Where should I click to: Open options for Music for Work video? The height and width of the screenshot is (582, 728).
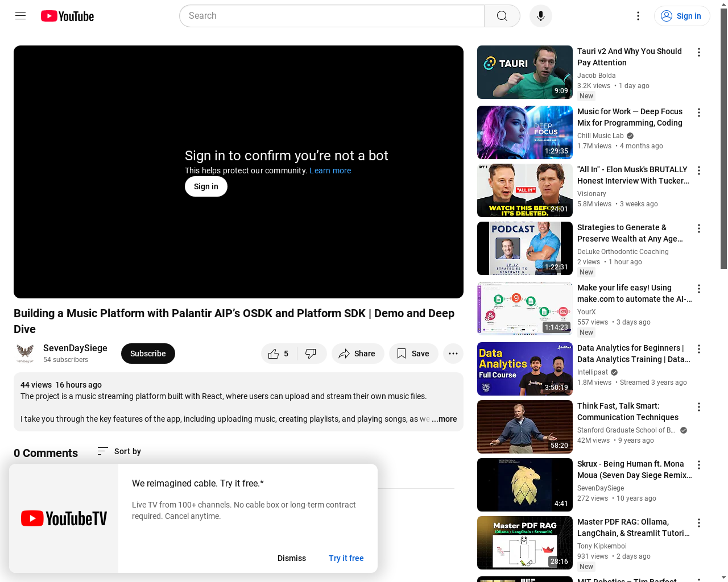(699, 113)
